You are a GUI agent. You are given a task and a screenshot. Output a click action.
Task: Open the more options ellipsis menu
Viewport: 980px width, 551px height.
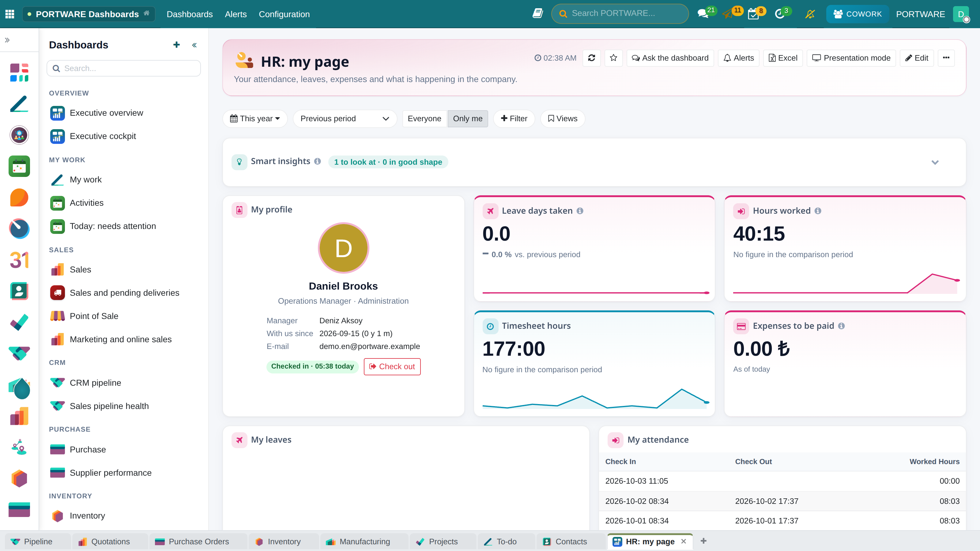[x=946, y=58]
